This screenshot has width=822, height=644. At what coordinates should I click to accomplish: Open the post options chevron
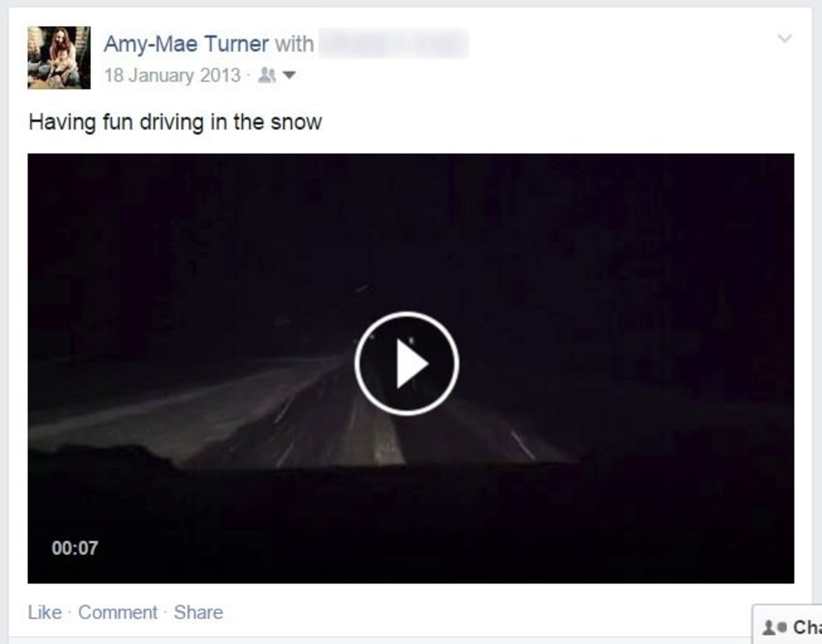pos(784,39)
